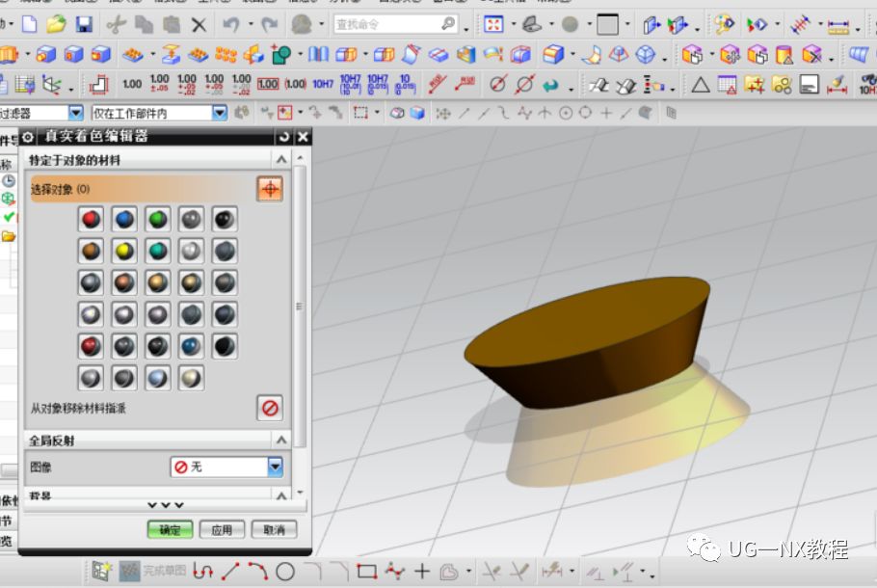Click the triangle datum icon
Image resolution: width=877 pixels, height=588 pixels.
701,85
